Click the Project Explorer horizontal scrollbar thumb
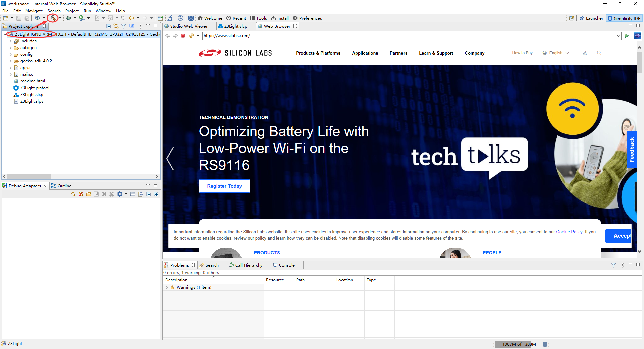Screen dimensions: 644x349 pyautogui.click(x=29, y=176)
